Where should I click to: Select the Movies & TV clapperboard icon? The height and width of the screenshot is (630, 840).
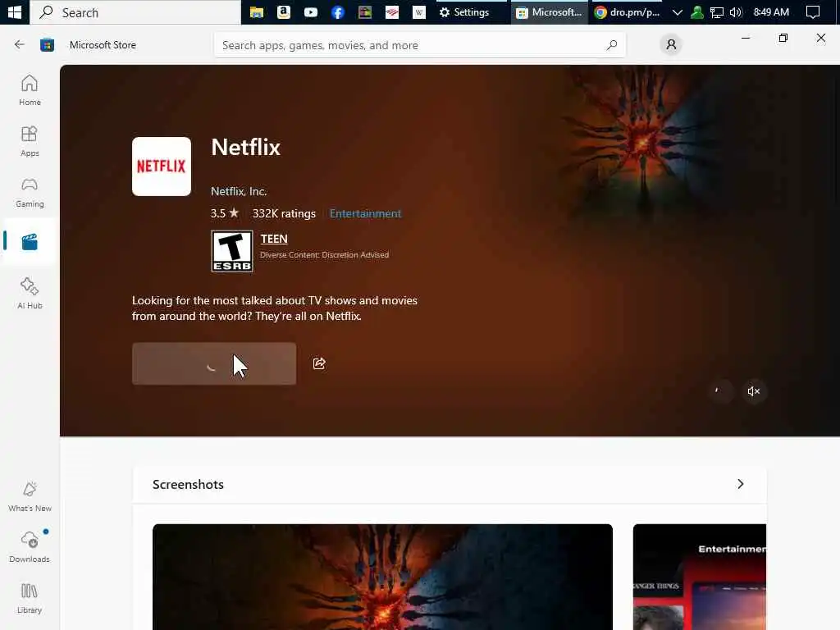coord(30,242)
